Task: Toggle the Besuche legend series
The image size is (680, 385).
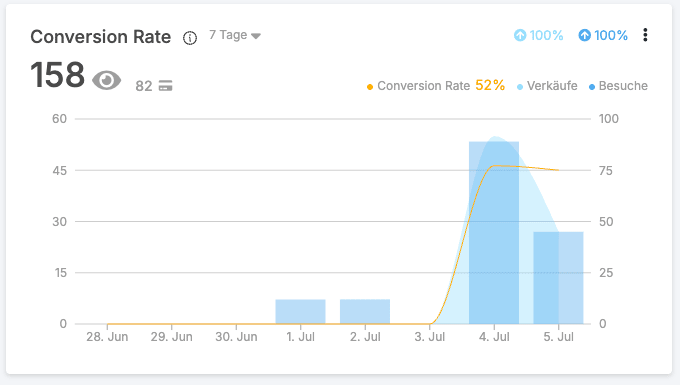Action: tap(618, 86)
